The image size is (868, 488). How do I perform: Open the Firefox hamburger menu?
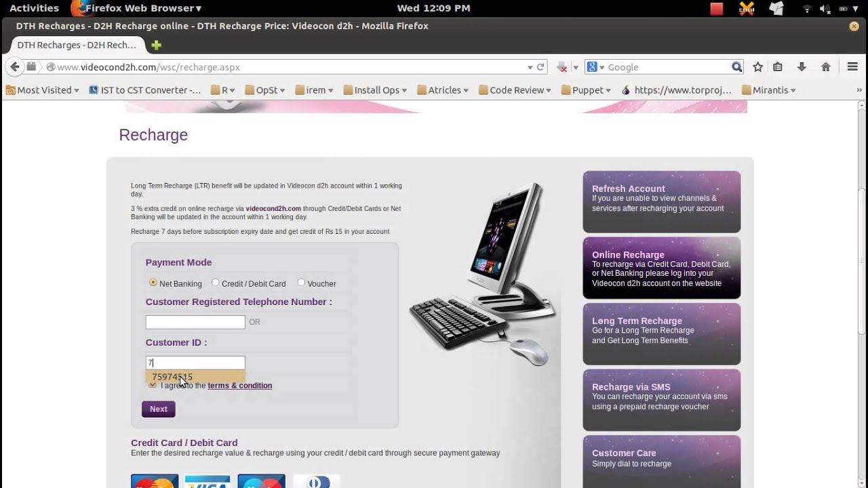tap(853, 67)
